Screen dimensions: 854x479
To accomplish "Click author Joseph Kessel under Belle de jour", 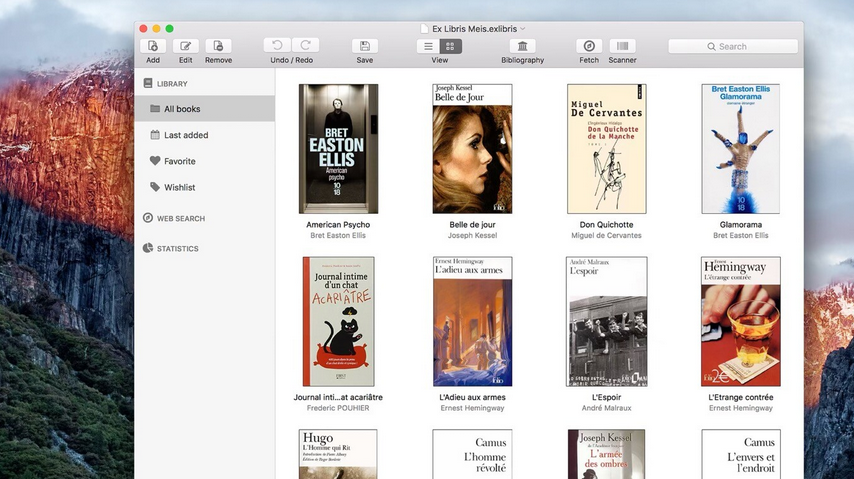I will click(x=472, y=235).
